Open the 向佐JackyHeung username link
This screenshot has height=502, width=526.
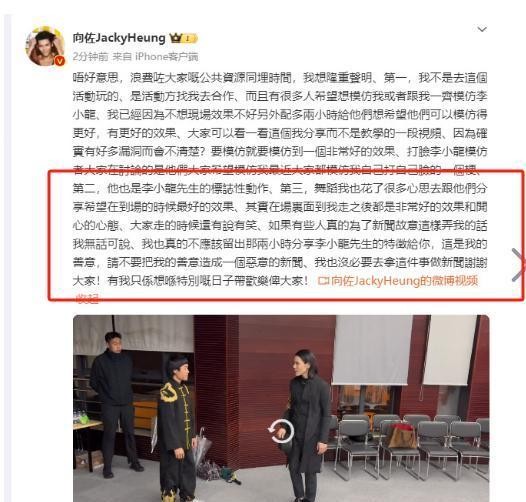119,38
